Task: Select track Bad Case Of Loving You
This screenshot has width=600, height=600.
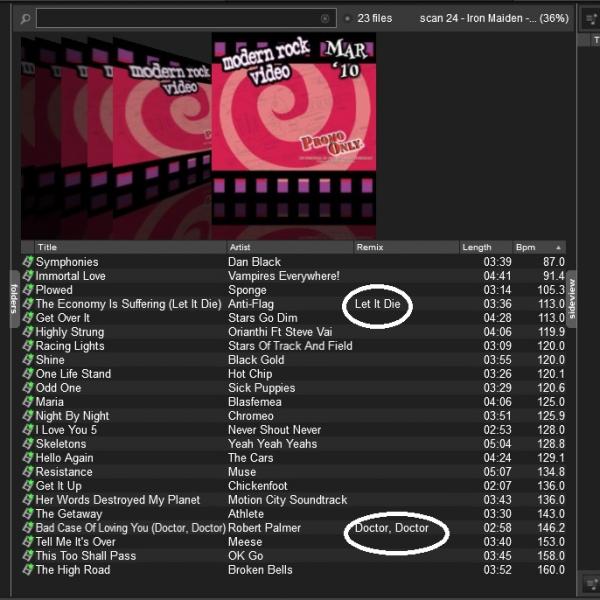Action: pos(131,528)
